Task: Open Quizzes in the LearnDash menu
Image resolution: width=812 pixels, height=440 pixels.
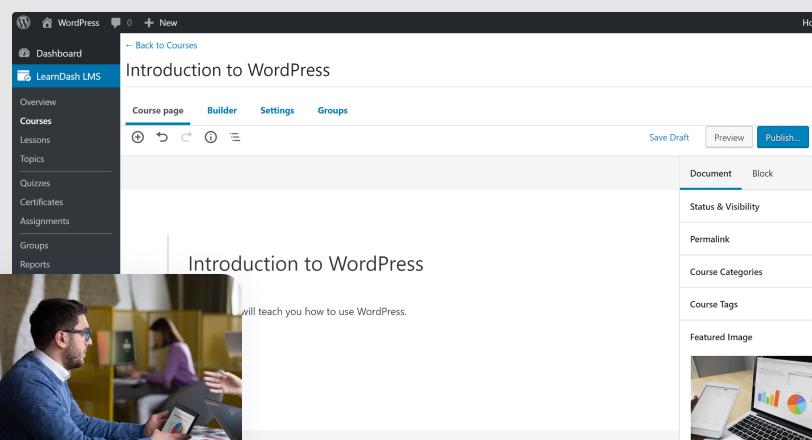Action: click(35, 183)
